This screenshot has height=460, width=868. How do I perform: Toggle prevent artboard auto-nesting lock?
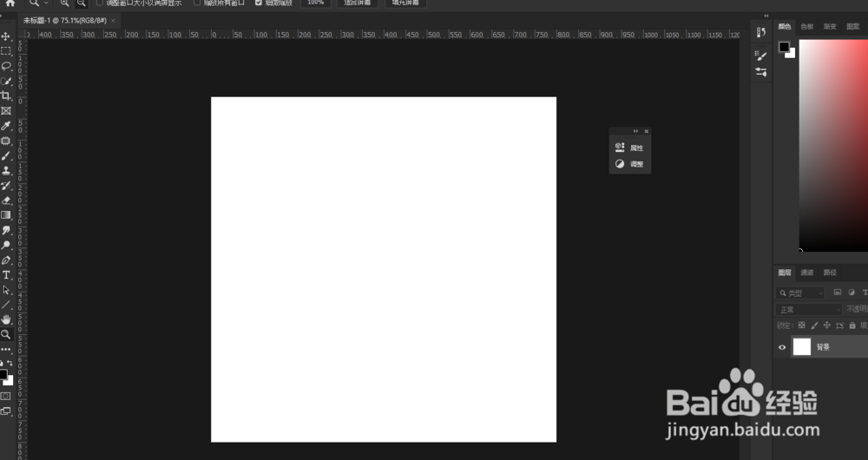pyautogui.click(x=839, y=325)
